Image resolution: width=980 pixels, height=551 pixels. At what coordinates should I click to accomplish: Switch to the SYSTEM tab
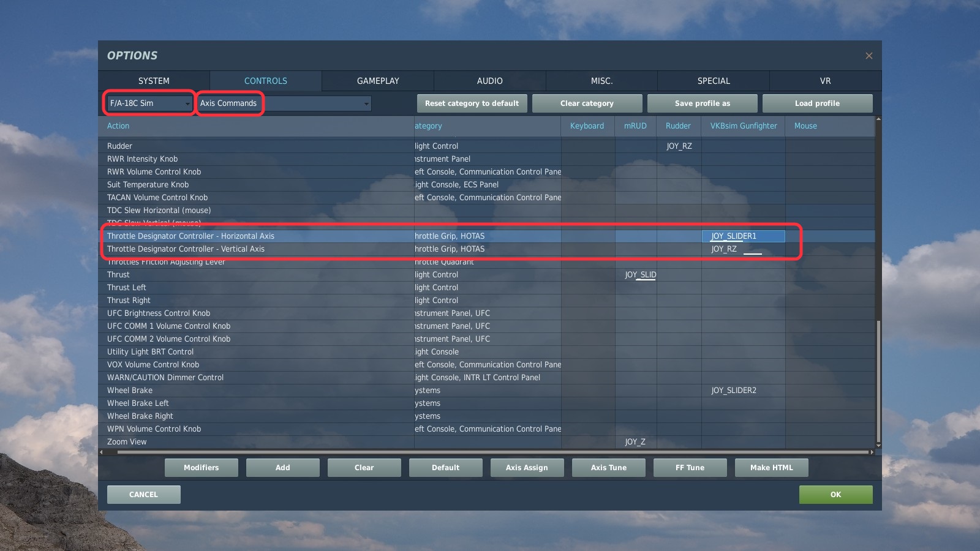tap(154, 81)
